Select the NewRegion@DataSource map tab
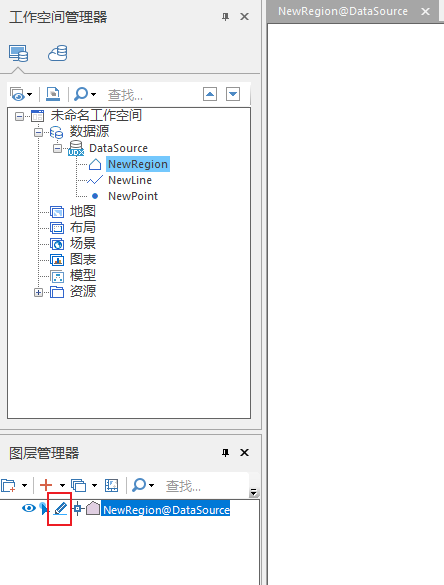Viewport: 444px width, 585px height. coord(343,11)
